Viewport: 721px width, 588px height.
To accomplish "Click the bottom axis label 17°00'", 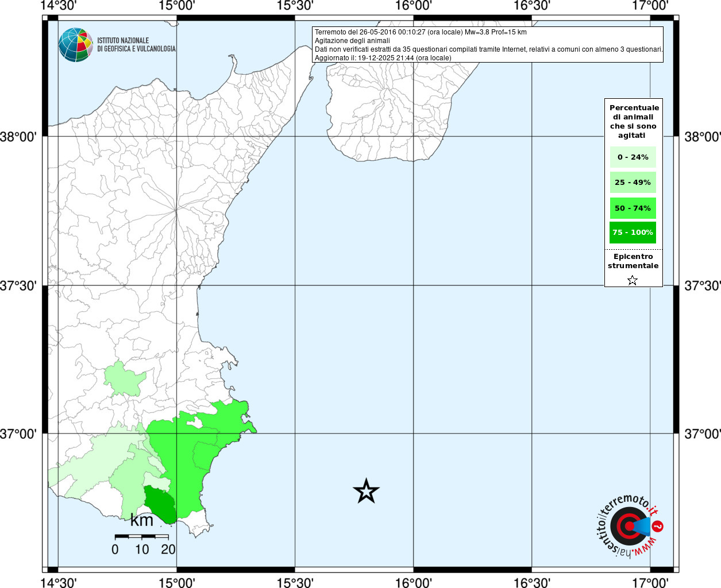I will (650, 582).
